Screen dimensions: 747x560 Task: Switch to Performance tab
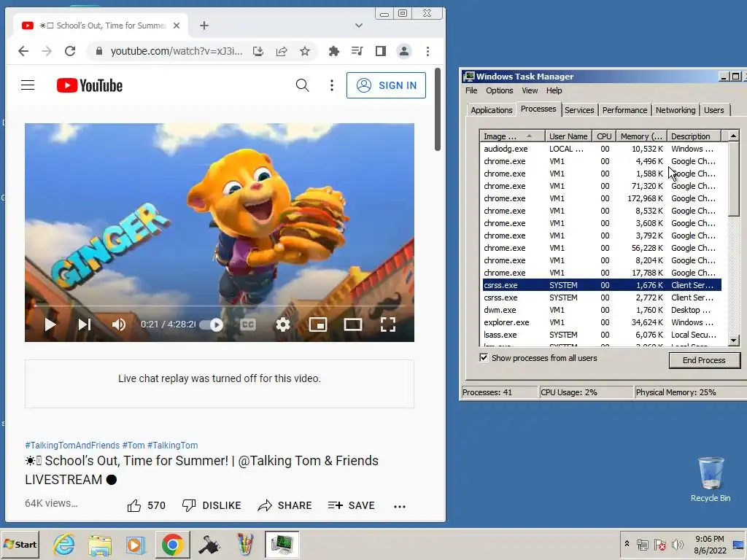tap(624, 110)
